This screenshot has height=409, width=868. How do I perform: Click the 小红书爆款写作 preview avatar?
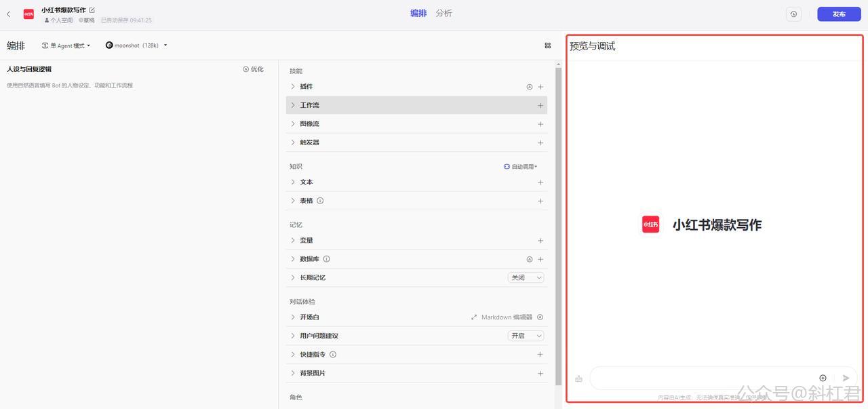click(650, 225)
